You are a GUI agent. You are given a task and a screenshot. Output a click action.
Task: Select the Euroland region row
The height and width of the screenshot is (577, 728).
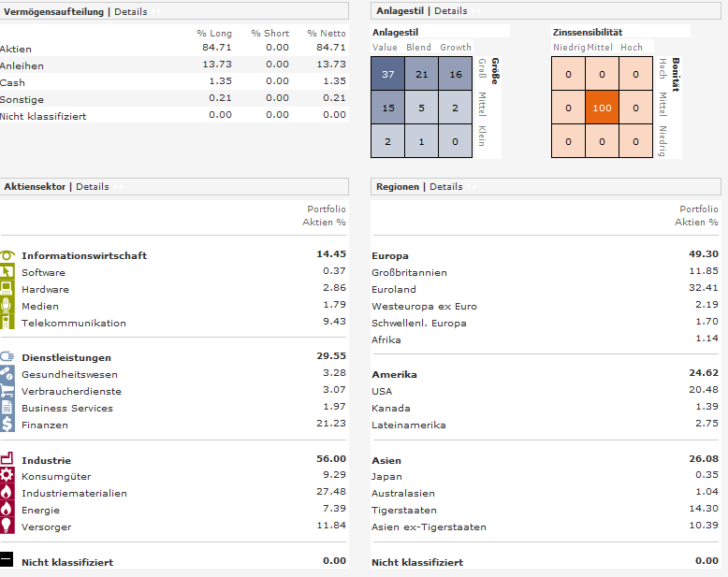(393, 289)
